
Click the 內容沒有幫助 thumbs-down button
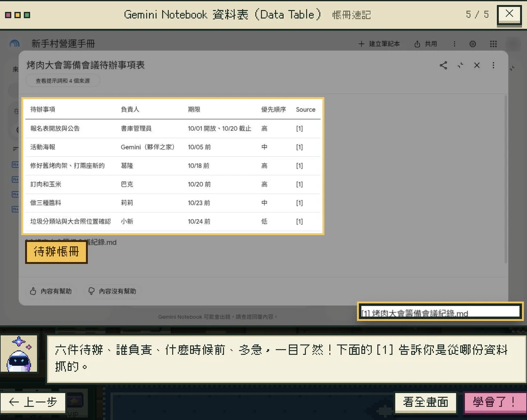click(112, 291)
